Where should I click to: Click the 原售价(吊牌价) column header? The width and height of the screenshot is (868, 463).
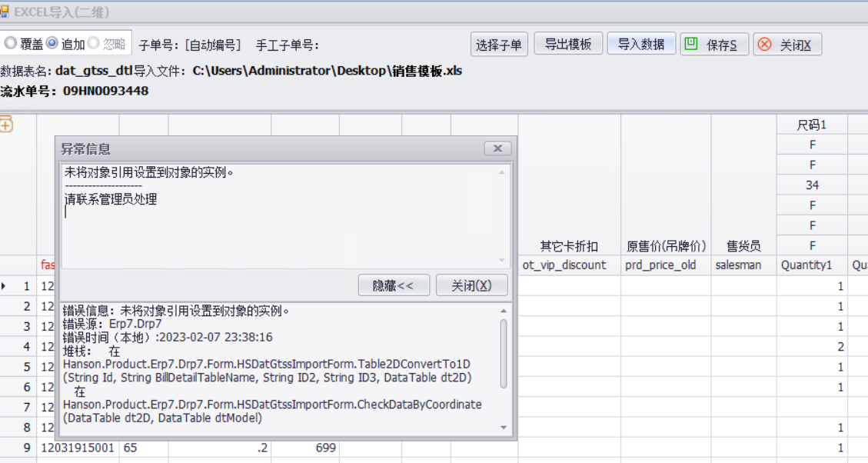666,246
